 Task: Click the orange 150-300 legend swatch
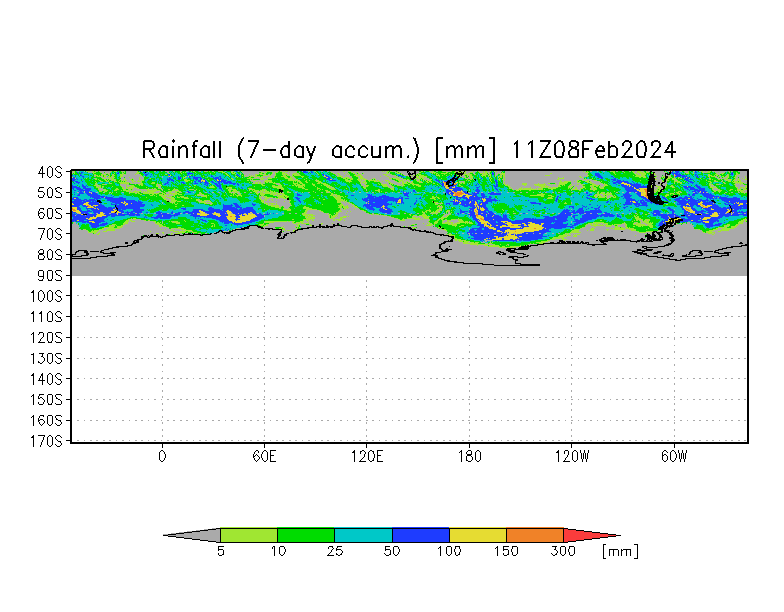pyautogui.click(x=535, y=536)
